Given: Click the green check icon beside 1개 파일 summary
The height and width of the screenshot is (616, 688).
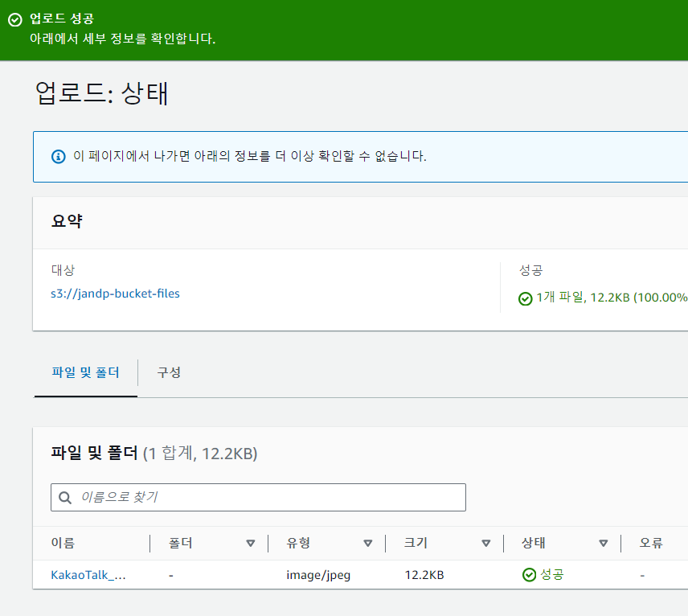Looking at the screenshot, I should point(525,298).
